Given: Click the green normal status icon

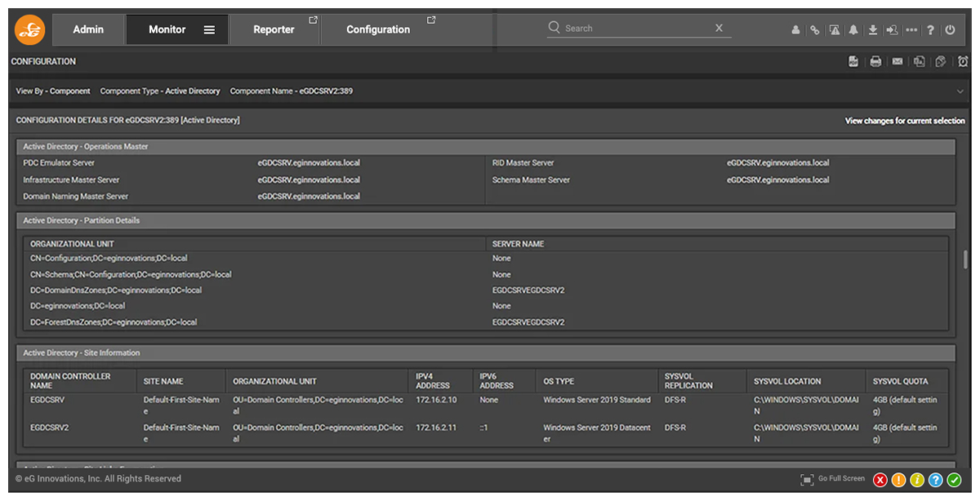Looking at the screenshot, I should click(955, 481).
